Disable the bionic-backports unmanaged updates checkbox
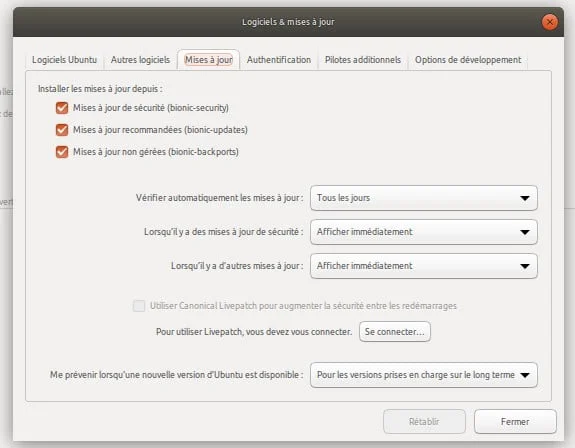The image size is (575, 448). click(62, 152)
